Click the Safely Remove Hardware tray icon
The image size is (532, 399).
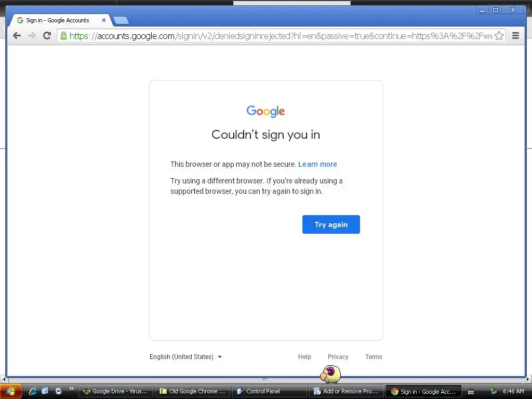[494, 391]
